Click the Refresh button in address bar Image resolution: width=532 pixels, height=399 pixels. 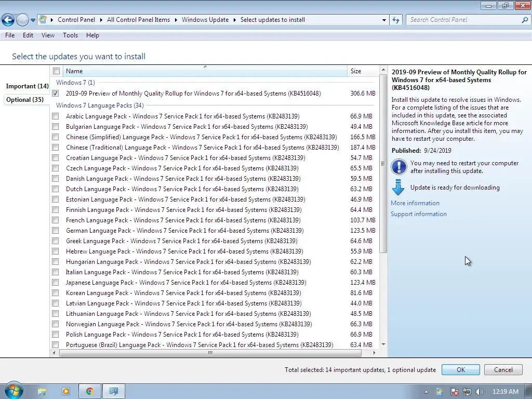[x=395, y=20]
